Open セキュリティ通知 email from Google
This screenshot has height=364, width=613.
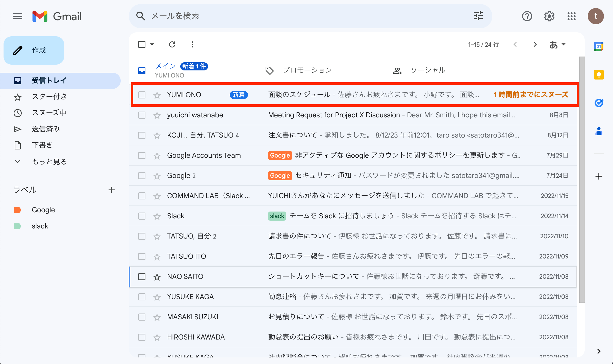pyautogui.click(x=352, y=176)
